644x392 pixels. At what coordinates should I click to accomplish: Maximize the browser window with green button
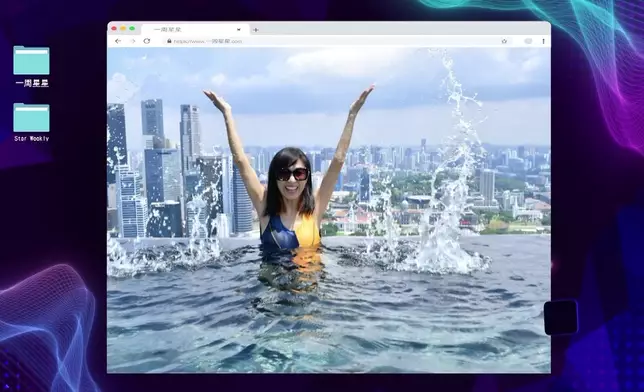point(132,29)
